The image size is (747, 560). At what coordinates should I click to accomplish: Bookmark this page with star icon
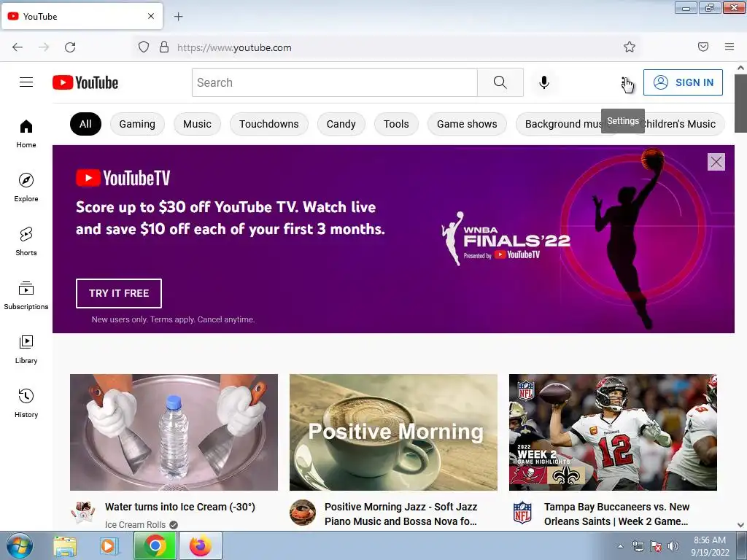click(x=630, y=47)
